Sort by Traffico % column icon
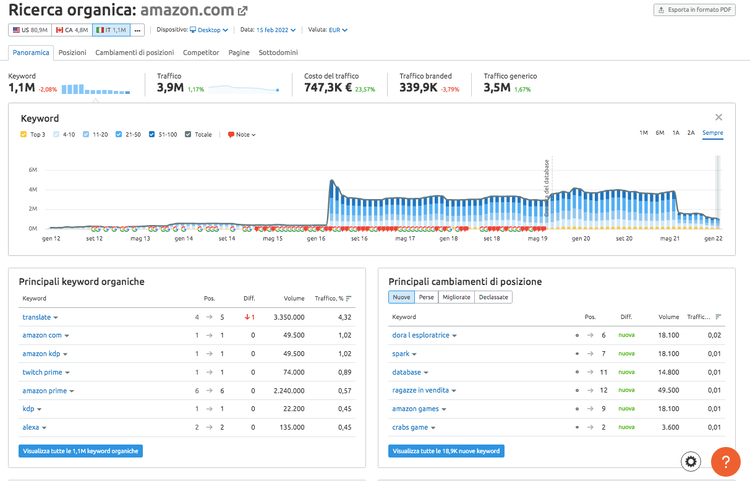750x481 pixels. [x=349, y=298]
